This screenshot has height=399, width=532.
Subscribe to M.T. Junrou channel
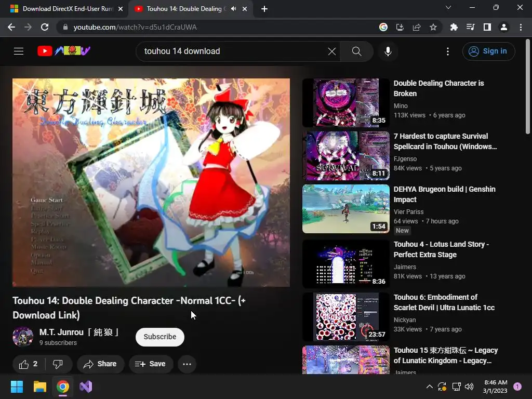pos(160,337)
